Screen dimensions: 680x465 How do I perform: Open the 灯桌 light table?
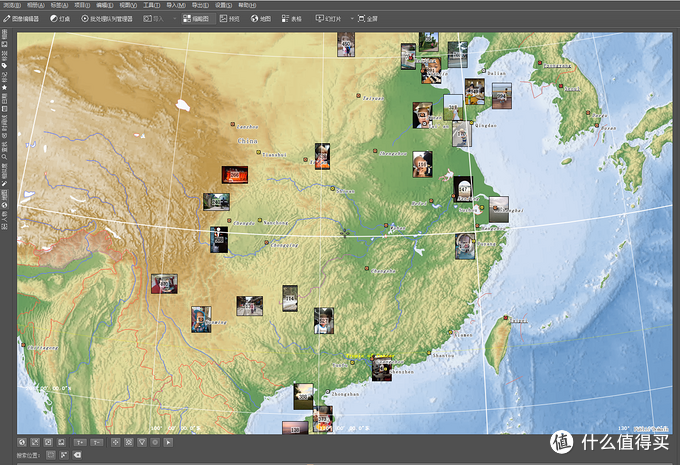(x=60, y=18)
